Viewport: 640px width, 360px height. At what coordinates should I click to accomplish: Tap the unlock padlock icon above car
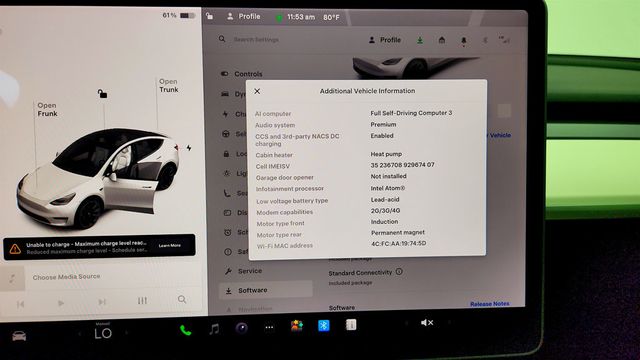[102, 94]
